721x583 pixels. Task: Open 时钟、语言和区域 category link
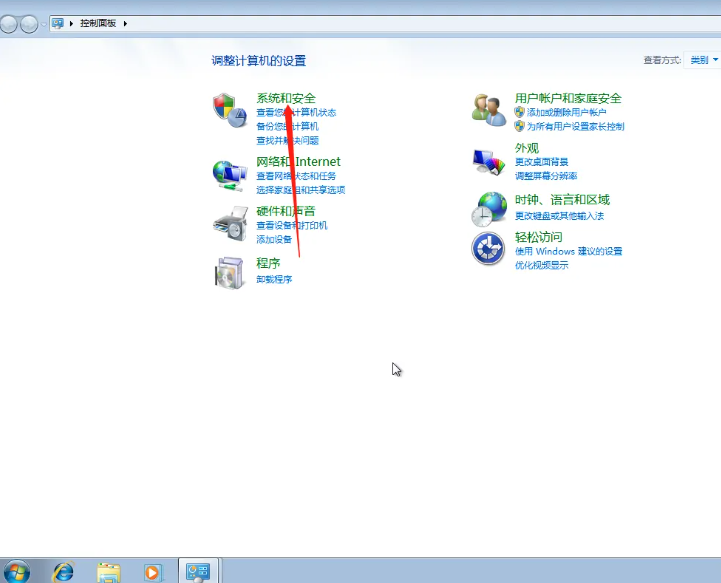562,200
